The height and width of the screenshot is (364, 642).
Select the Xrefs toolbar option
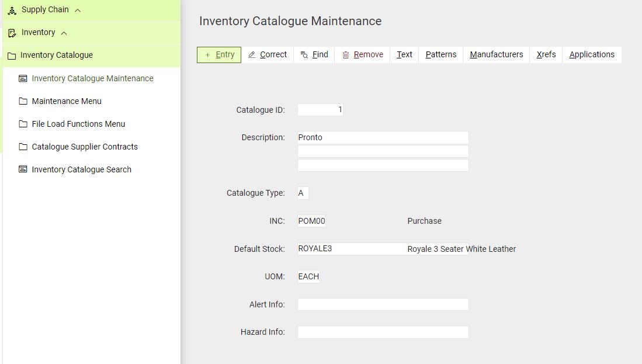546,54
